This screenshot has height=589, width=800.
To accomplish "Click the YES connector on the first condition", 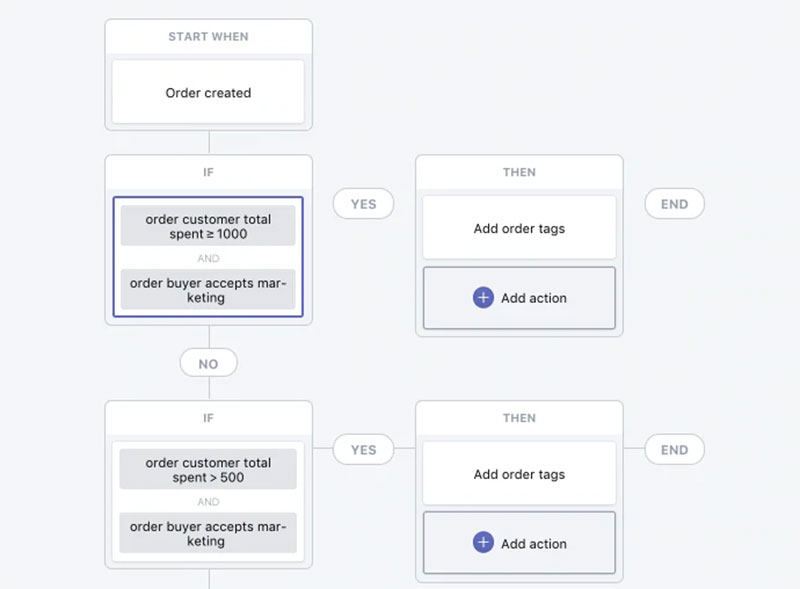I will pos(363,204).
